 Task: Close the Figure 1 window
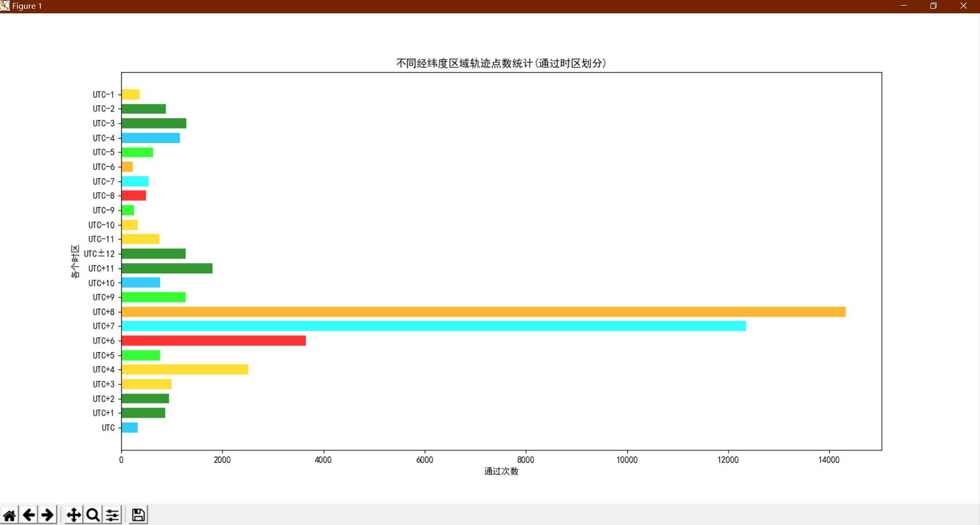964,6
